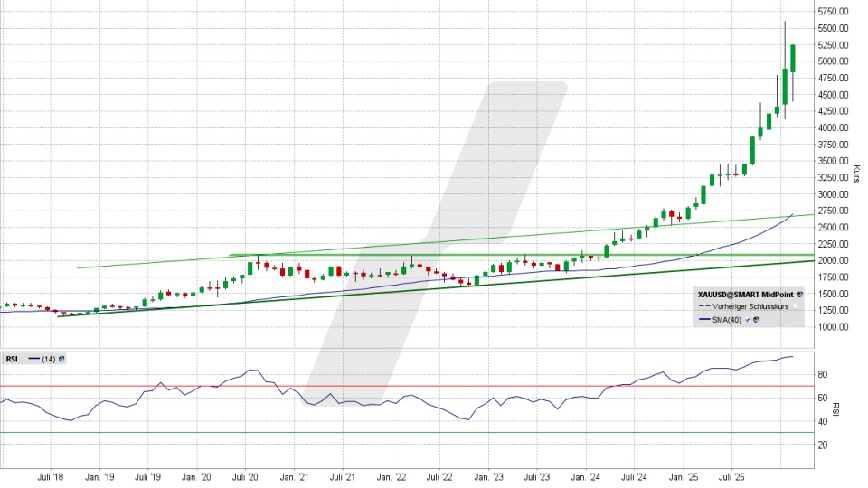Click the Juli '19 date label
This screenshot has width=868, height=488.
point(147,477)
